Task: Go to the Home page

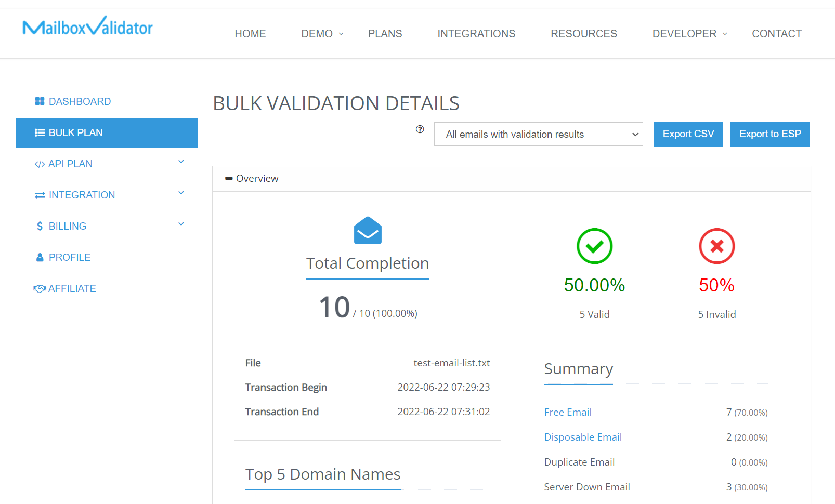Action: [250, 34]
